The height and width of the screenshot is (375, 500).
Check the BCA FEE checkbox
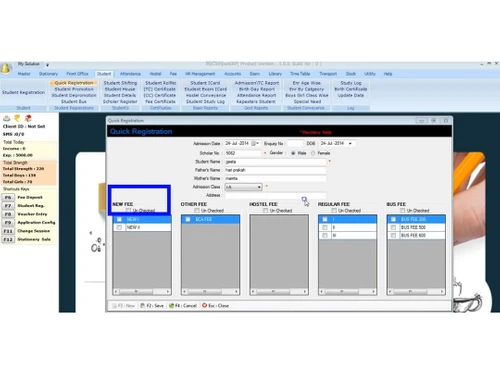click(188, 219)
